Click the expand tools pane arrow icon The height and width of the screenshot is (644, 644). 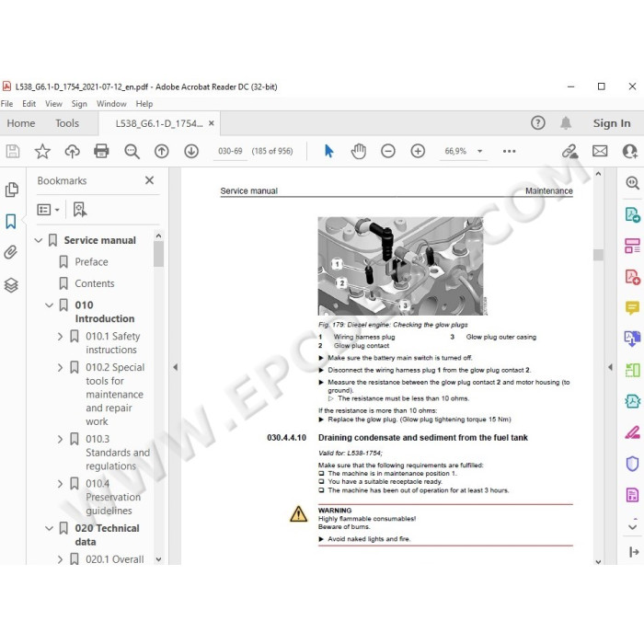coord(633,552)
